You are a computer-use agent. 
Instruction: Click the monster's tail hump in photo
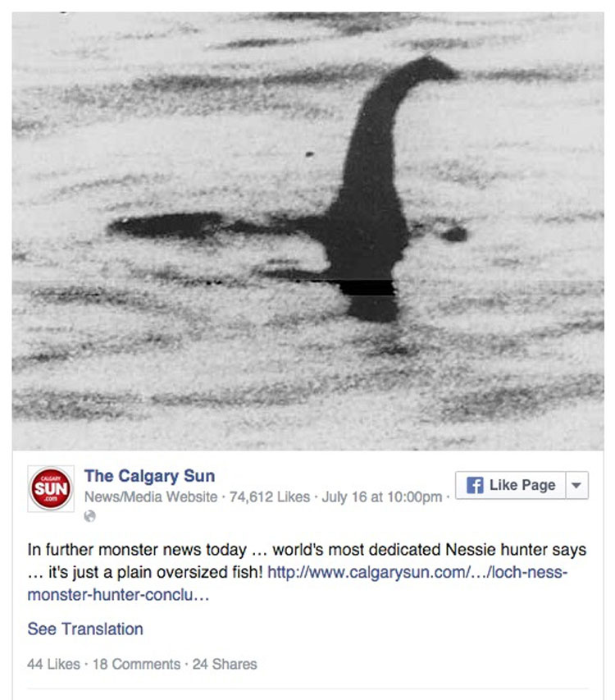coord(166,226)
